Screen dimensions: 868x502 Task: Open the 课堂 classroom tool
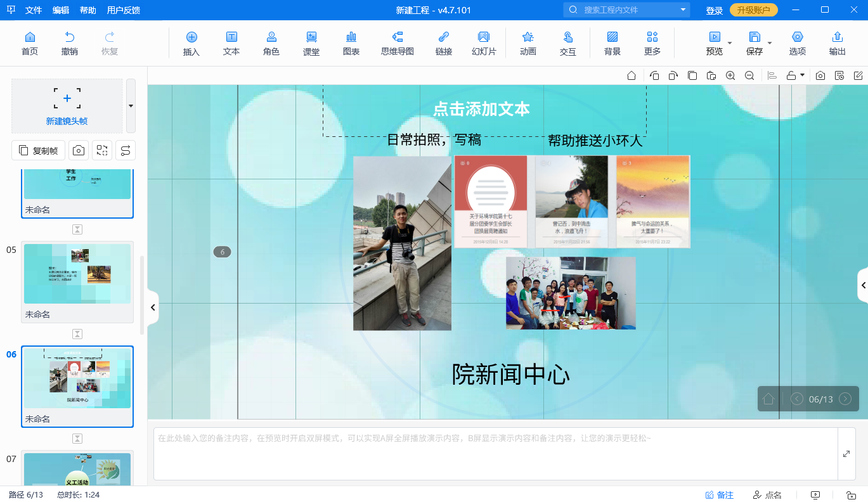[x=311, y=43]
